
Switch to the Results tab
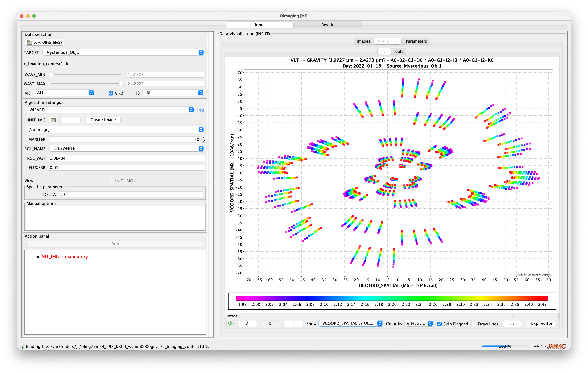point(328,25)
